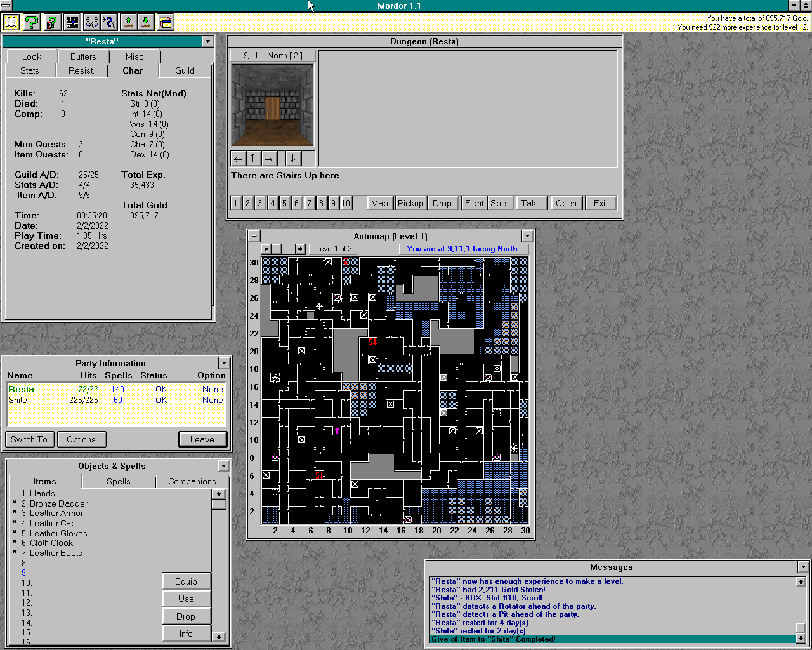Turn left with the left arrow in Dungeon
This screenshot has width=812, height=650.
click(x=238, y=159)
